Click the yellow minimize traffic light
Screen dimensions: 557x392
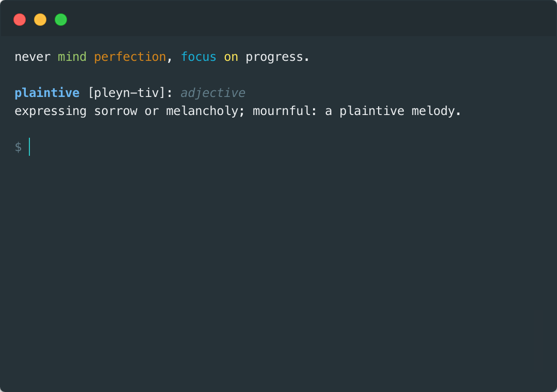(x=40, y=19)
